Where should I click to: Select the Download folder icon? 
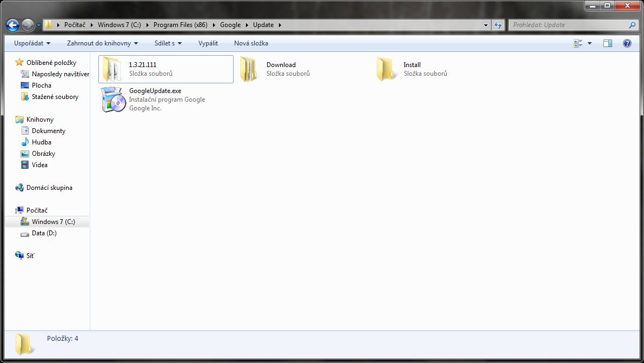tap(249, 69)
